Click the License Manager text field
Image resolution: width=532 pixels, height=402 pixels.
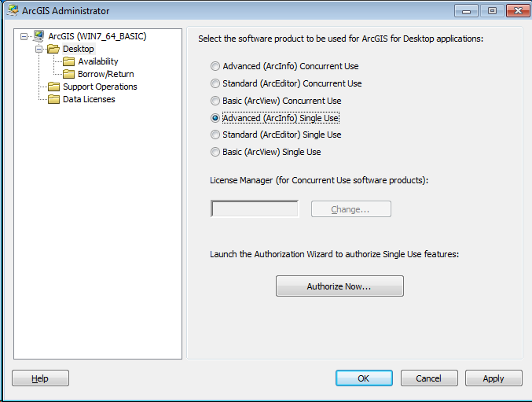[255, 208]
